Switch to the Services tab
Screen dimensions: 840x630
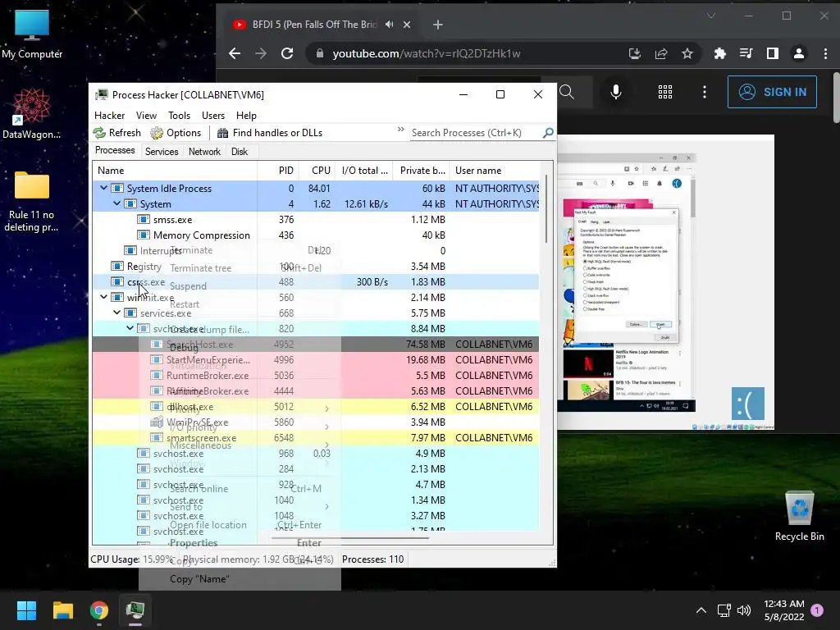click(x=162, y=152)
